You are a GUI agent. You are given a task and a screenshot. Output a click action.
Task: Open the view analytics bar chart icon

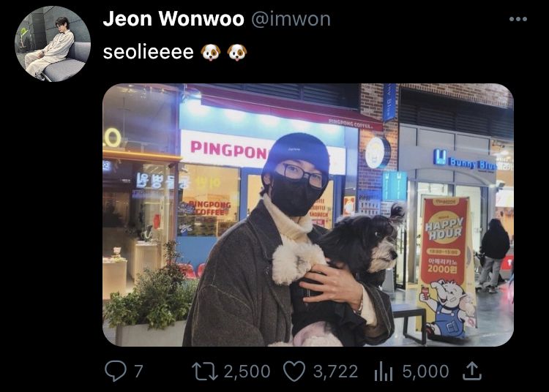[x=383, y=372]
